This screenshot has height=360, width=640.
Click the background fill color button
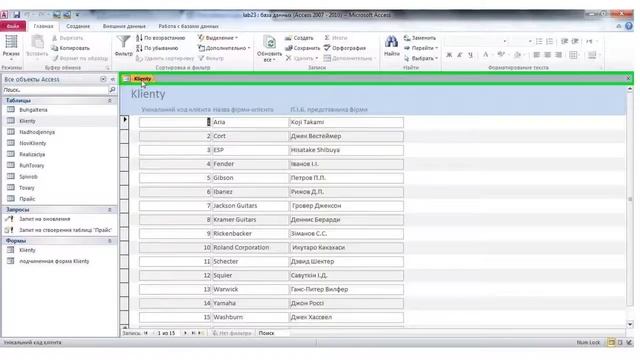(517, 55)
